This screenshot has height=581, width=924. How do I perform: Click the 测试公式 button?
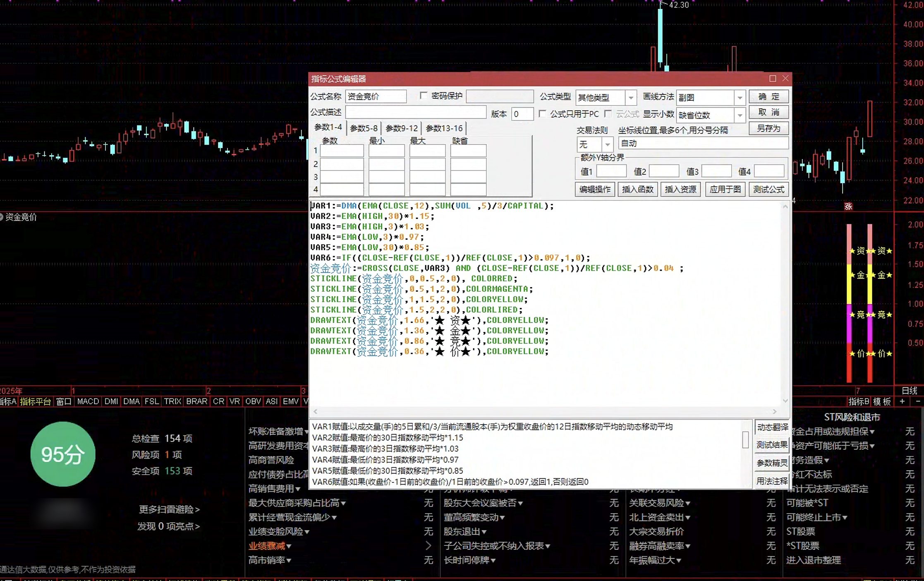pos(768,189)
